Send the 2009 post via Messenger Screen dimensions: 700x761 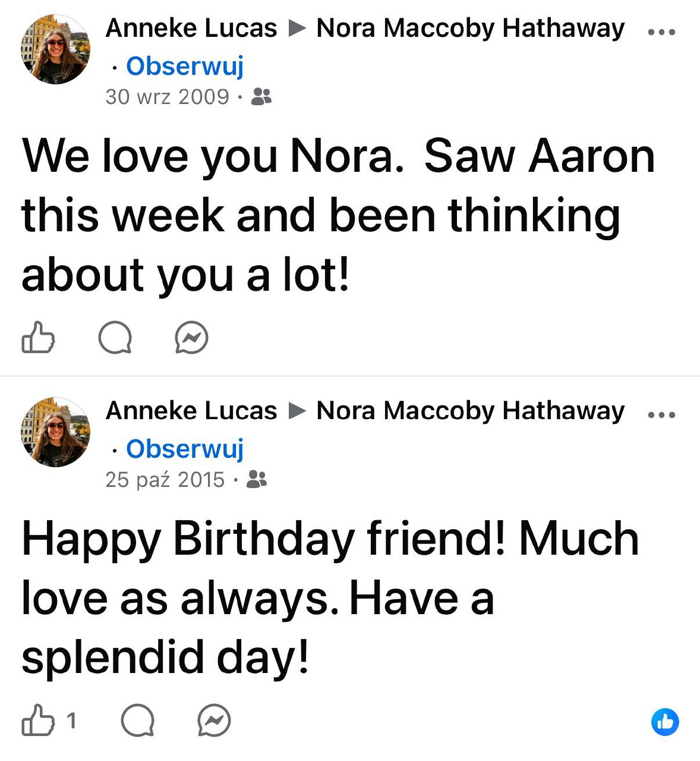(x=191, y=338)
